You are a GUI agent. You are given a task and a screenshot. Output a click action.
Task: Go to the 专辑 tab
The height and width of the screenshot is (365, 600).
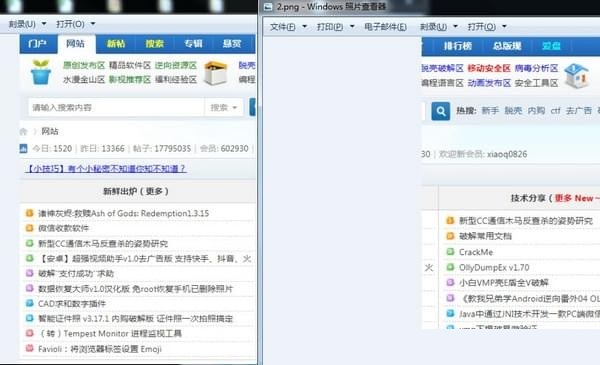point(193,44)
